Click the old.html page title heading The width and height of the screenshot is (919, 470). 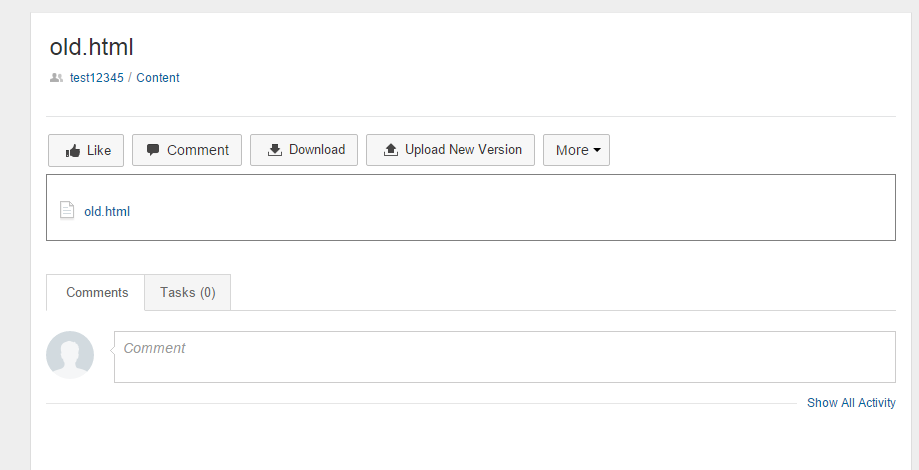91,47
